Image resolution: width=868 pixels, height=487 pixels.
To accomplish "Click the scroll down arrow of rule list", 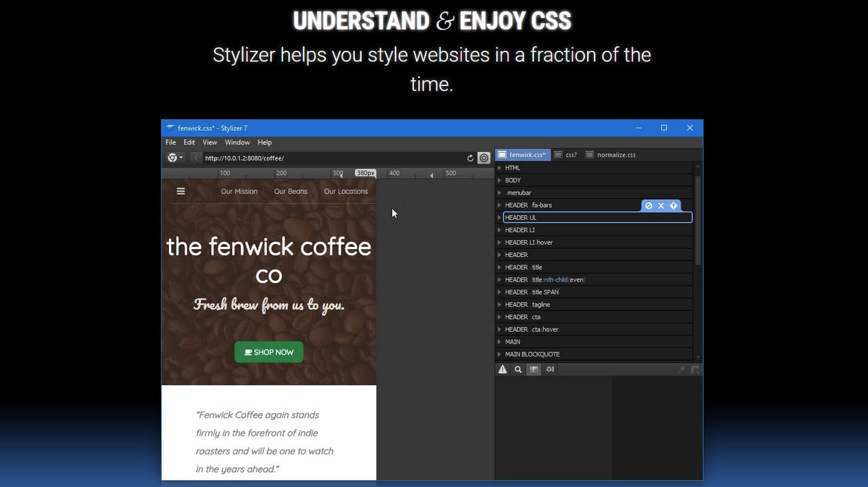I will click(x=698, y=357).
